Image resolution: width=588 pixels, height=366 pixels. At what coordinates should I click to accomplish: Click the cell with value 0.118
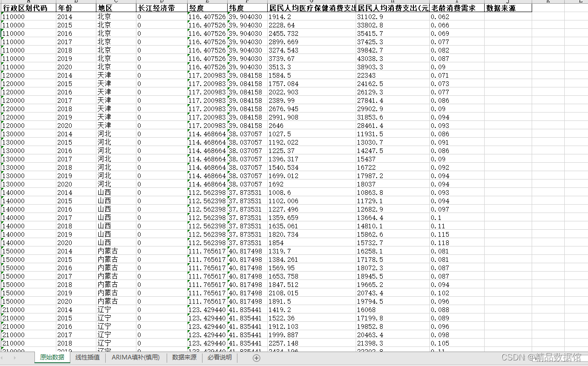tap(457, 243)
